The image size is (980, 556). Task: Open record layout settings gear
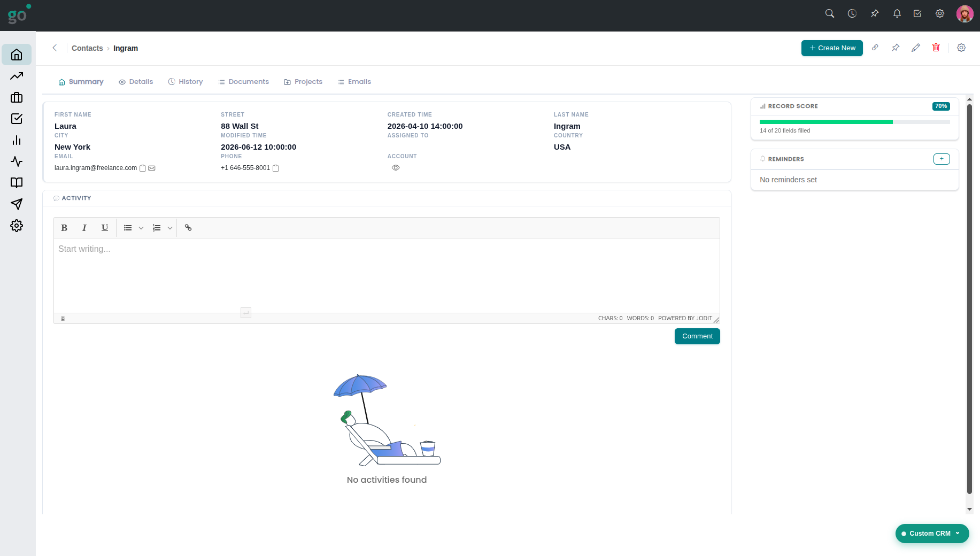(x=961, y=48)
